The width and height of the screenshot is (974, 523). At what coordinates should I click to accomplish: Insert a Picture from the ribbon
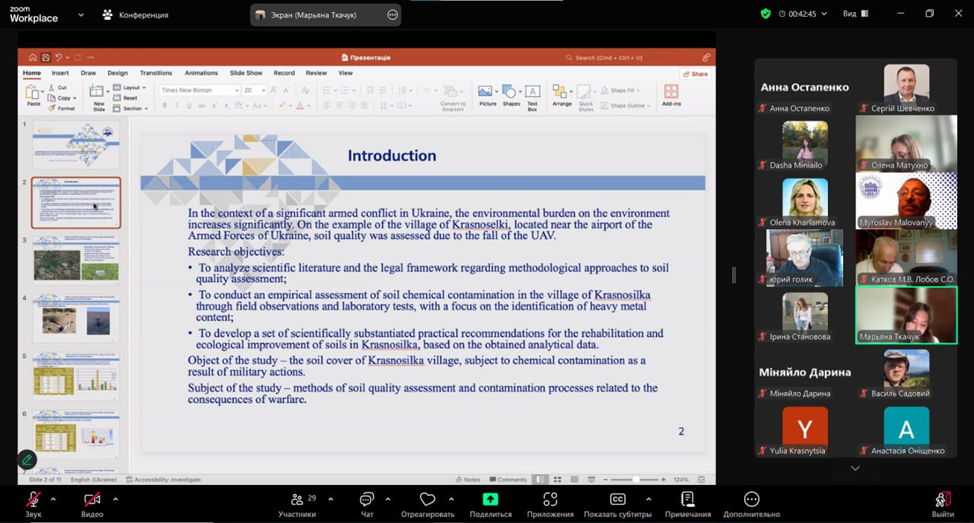488,96
